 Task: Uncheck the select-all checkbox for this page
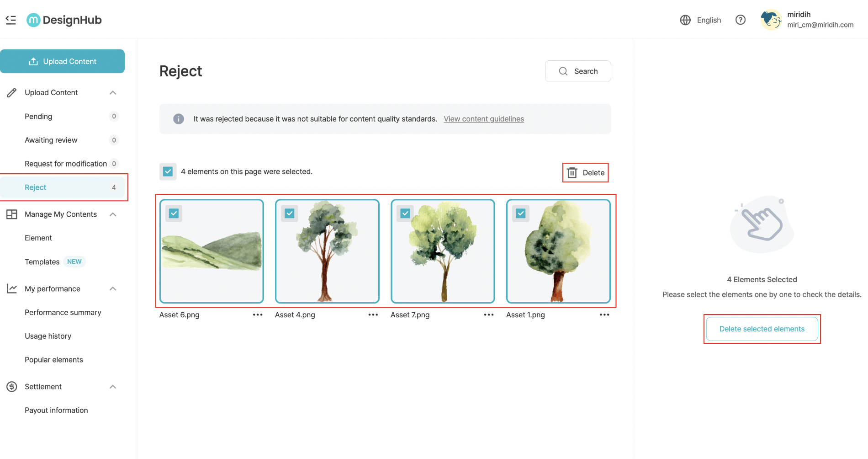[x=168, y=171]
